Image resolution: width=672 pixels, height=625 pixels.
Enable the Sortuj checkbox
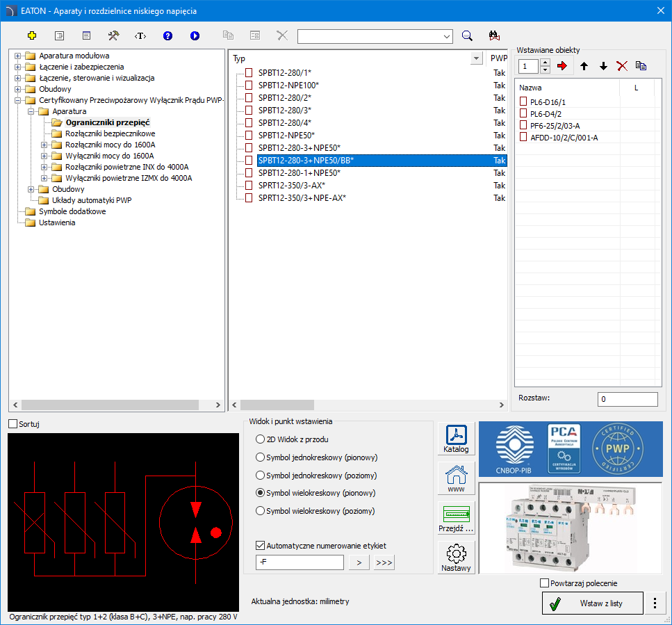click(x=13, y=423)
